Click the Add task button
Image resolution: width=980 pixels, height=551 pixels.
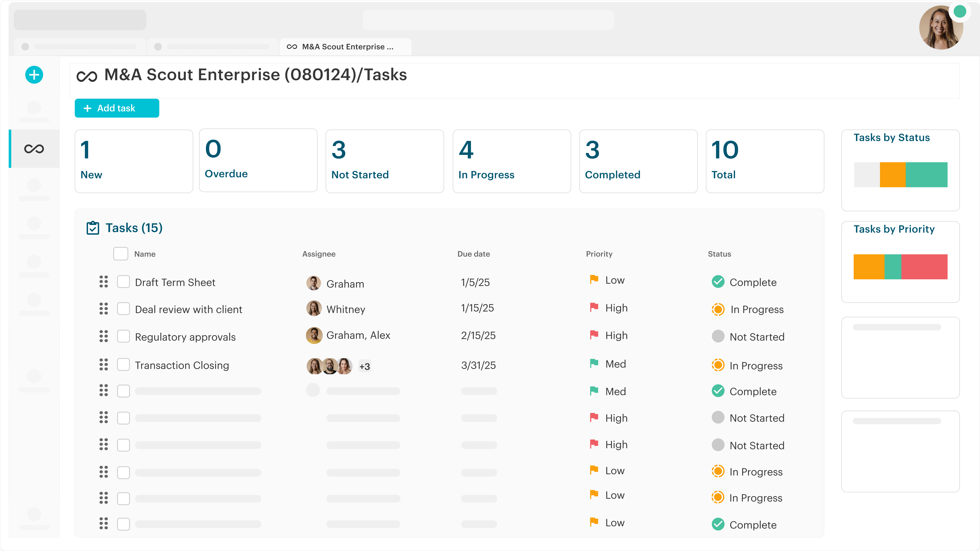pos(117,108)
